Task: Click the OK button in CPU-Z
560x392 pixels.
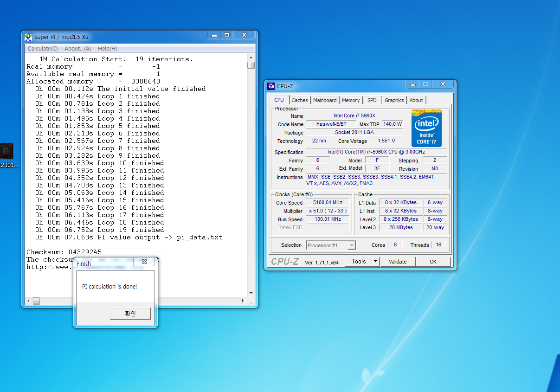Action: click(x=433, y=262)
